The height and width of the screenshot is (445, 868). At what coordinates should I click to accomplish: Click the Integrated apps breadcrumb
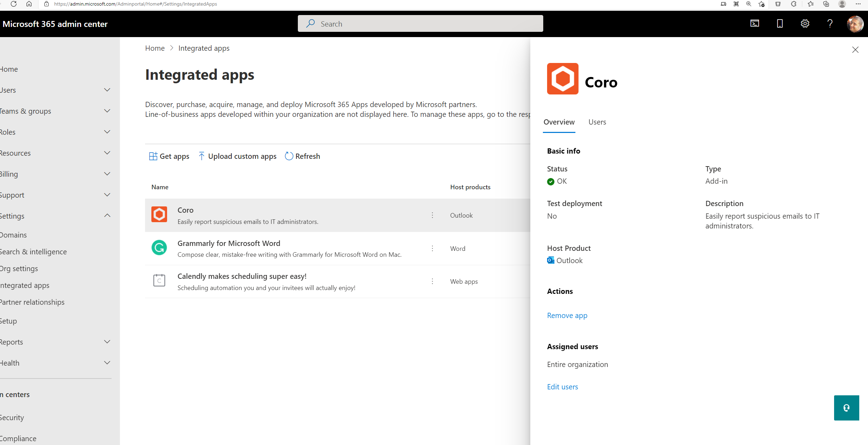click(x=204, y=48)
